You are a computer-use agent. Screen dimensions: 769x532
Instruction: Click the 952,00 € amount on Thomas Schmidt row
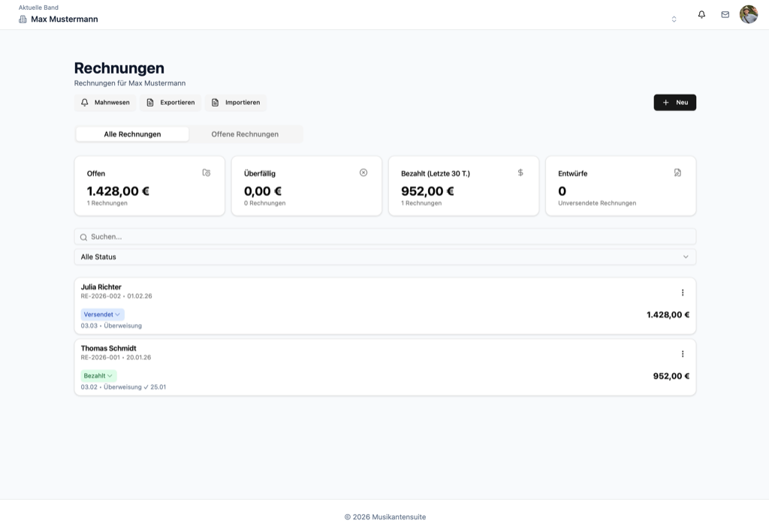[x=671, y=376]
